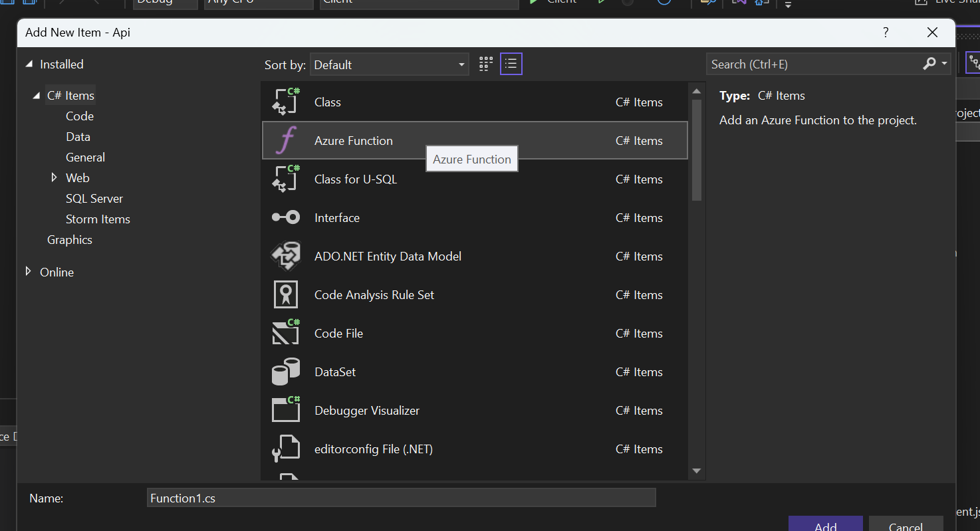
Task: Select the Class for U-SQL row text
Action: coord(356,179)
